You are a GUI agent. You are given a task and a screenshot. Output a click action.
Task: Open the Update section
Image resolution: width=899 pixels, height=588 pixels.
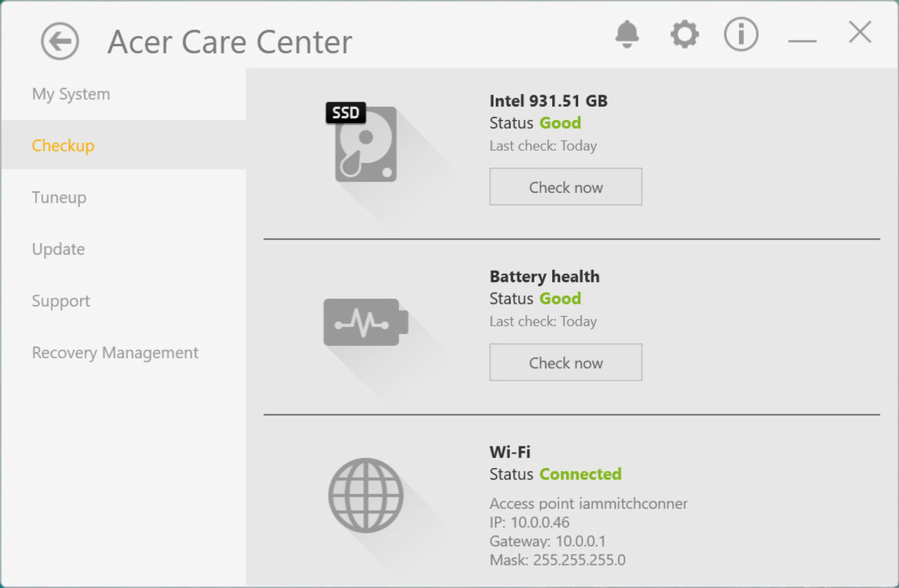(x=58, y=249)
